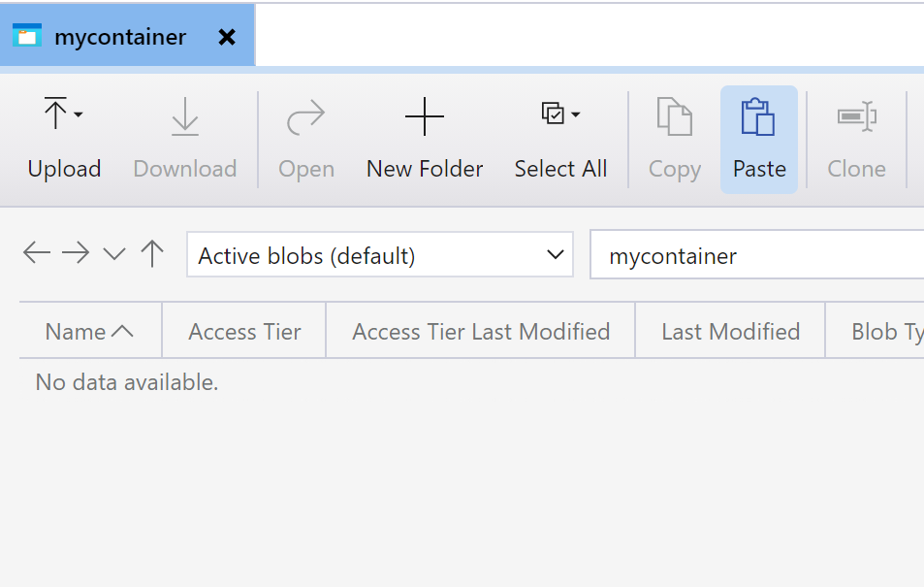This screenshot has width=924, height=587.
Task: Expand the Select All dropdown arrow
Action: click(x=576, y=114)
